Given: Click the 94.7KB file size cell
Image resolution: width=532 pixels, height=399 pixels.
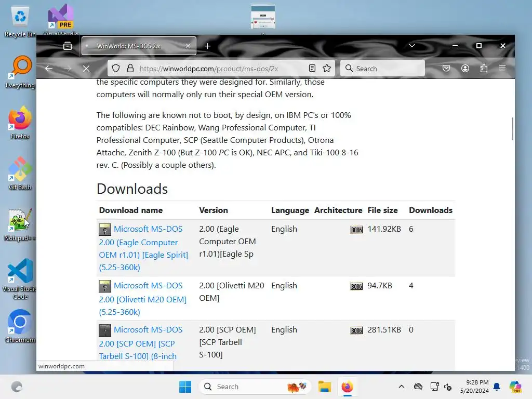Looking at the screenshot, I should 380,286.
